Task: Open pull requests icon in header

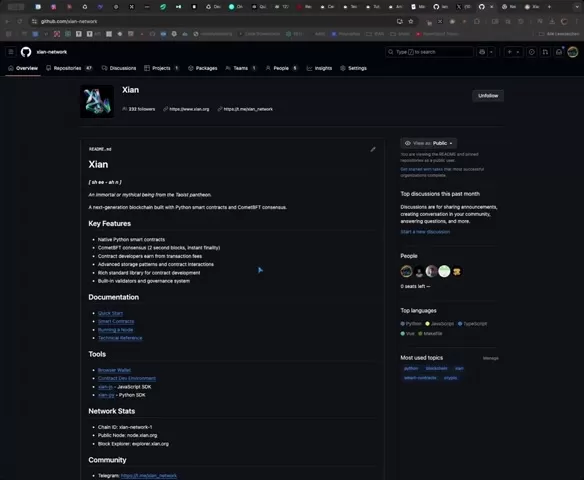Action: [545, 52]
